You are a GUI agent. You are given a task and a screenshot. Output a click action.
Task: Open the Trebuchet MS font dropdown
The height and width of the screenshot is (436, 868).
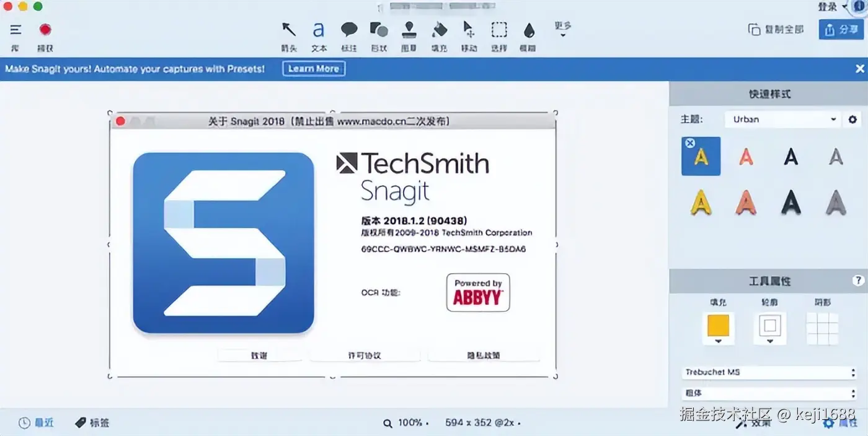click(x=769, y=372)
